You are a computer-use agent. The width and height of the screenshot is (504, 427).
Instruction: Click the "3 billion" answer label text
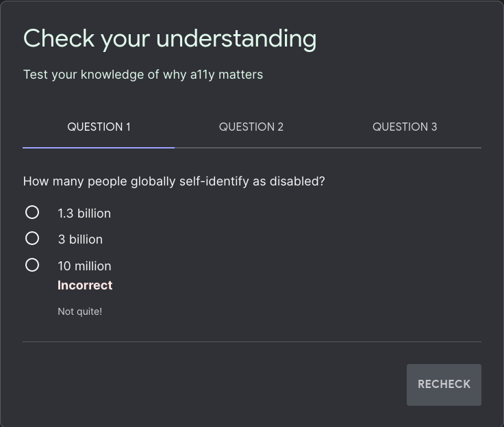pyautogui.click(x=80, y=240)
